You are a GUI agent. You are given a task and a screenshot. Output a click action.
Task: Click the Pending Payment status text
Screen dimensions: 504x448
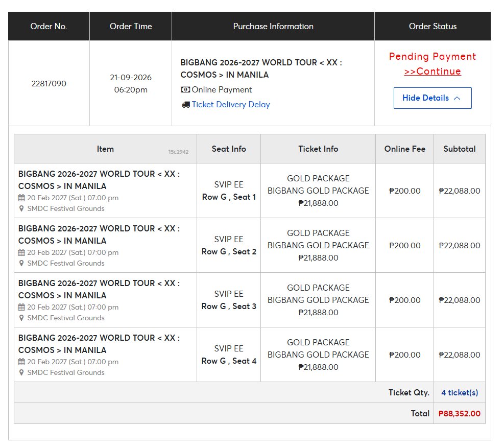[x=433, y=57]
